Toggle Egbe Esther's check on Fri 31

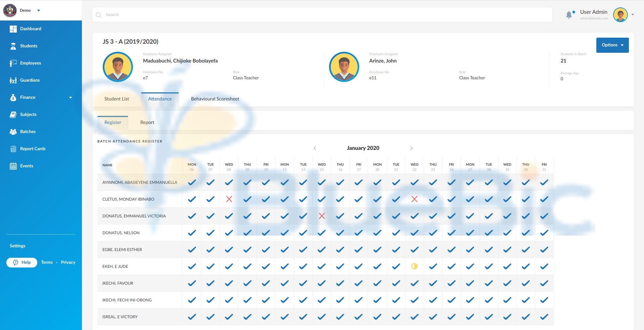544,250
